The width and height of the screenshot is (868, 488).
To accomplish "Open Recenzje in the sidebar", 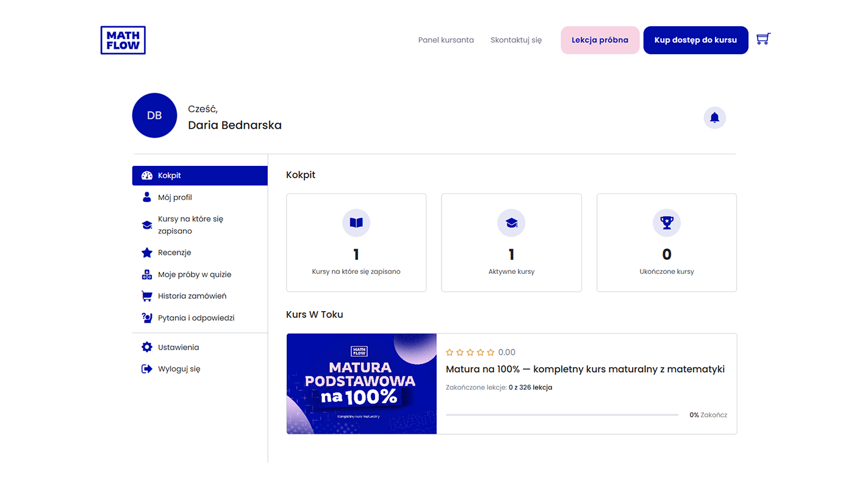I will (x=174, y=253).
